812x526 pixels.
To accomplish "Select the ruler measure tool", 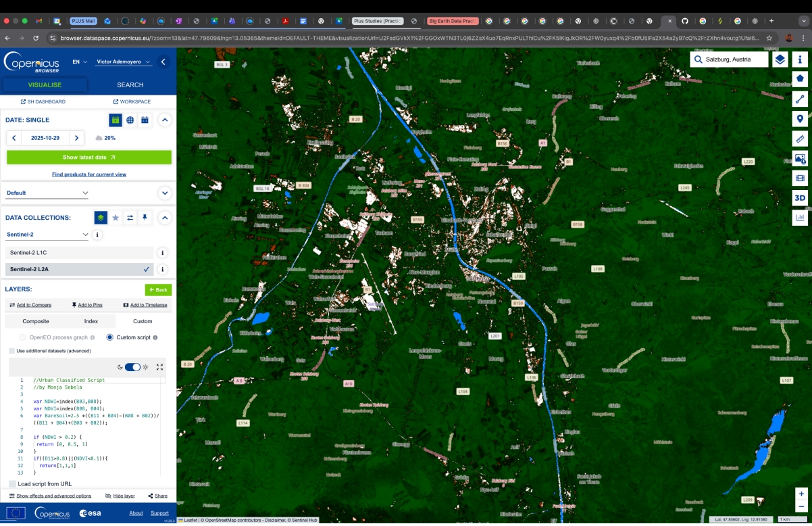I will tap(800, 139).
